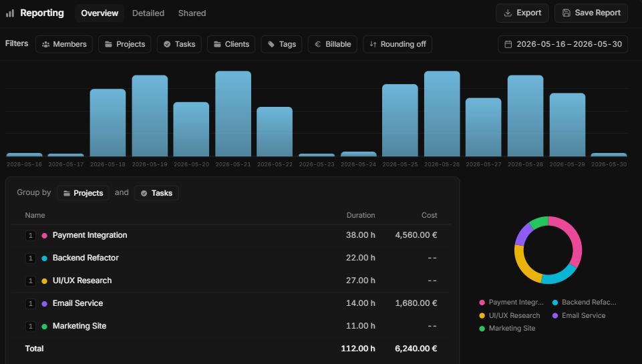Viewport: 642px width, 364px height.
Task: Click the chart bar for 2026-05-25
Action: 400,120
